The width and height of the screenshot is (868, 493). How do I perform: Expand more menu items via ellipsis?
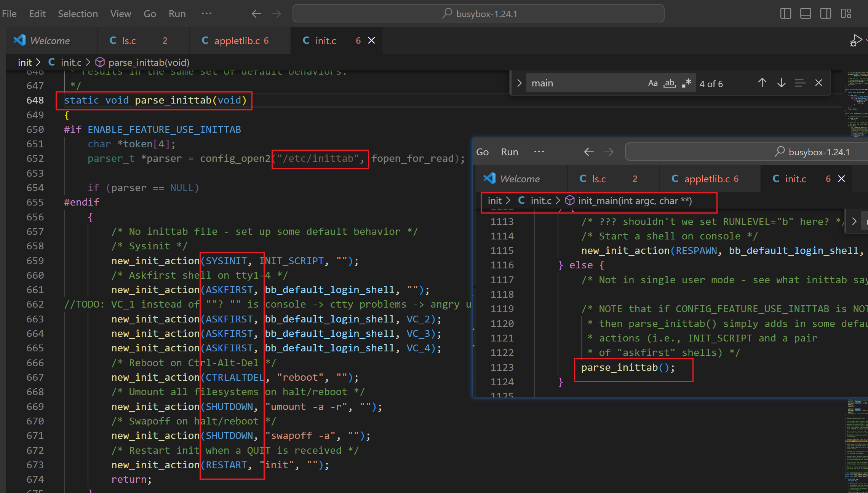click(x=206, y=13)
